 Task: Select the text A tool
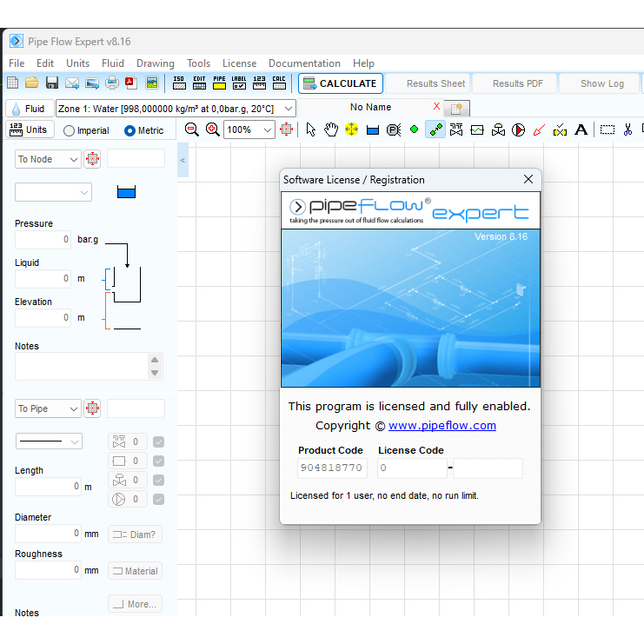(x=581, y=129)
